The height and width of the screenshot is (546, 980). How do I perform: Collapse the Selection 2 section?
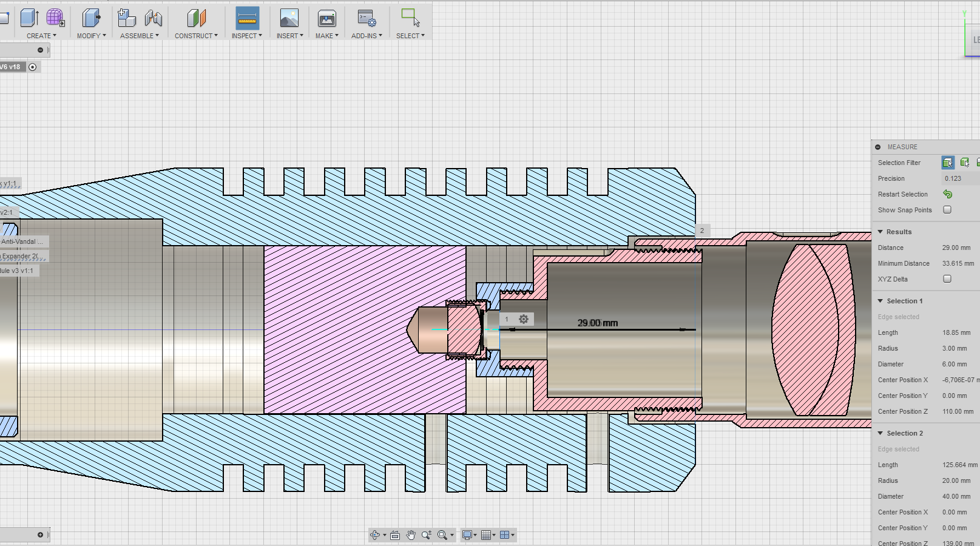(x=880, y=433)
